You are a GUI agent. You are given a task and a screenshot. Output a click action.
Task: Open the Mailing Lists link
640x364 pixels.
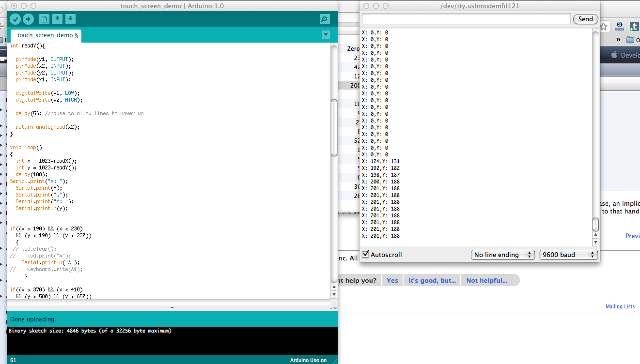tap(620, 306)
